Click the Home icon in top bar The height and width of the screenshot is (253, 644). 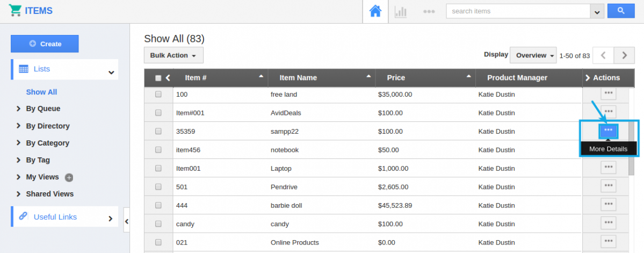pyautogui.click(x=375, y=11)
